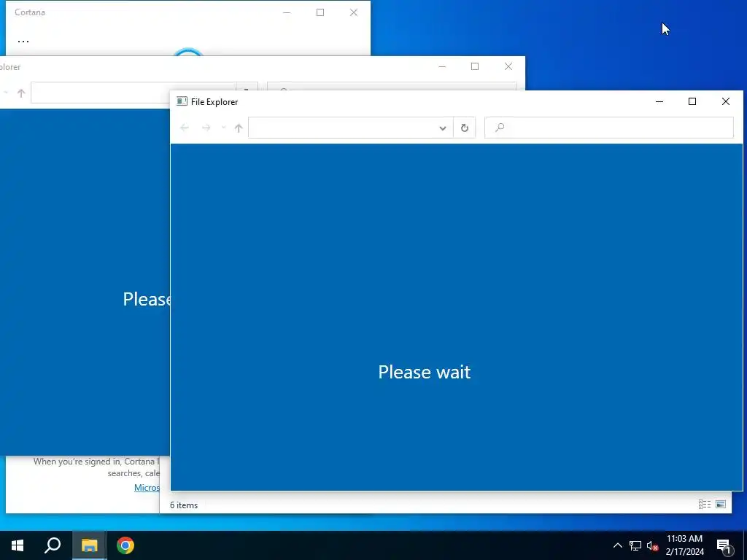Image resolution: width=747 pixels, height=560 pixels.
Task: Show hidden system tray icons
Action: (617, 545)
